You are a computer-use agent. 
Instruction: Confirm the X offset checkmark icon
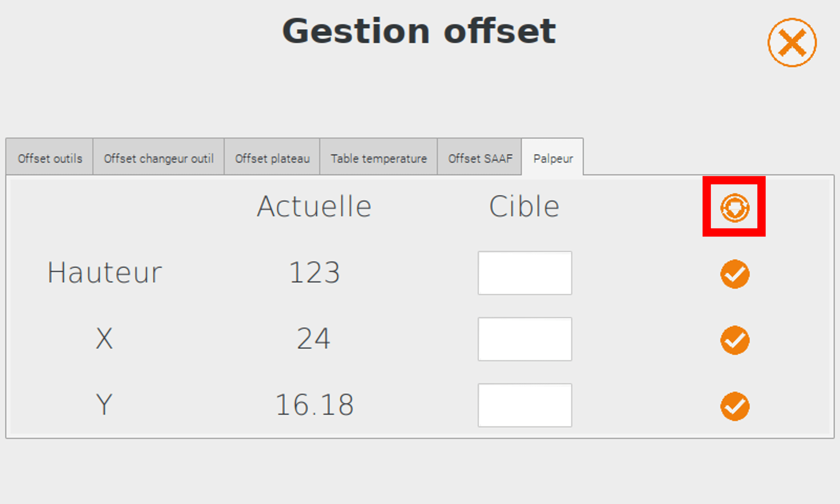pyautogui.click(x=735, y=340)
